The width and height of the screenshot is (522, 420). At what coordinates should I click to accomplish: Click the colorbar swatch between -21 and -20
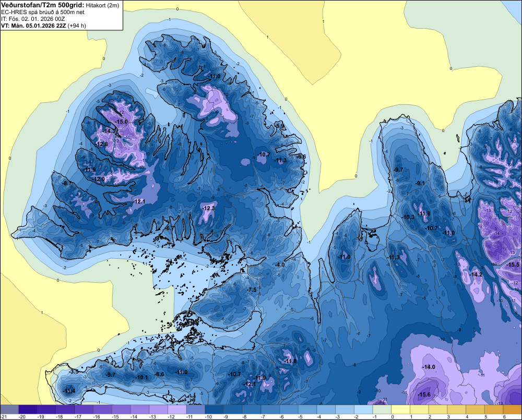click(x=9, y=410)
